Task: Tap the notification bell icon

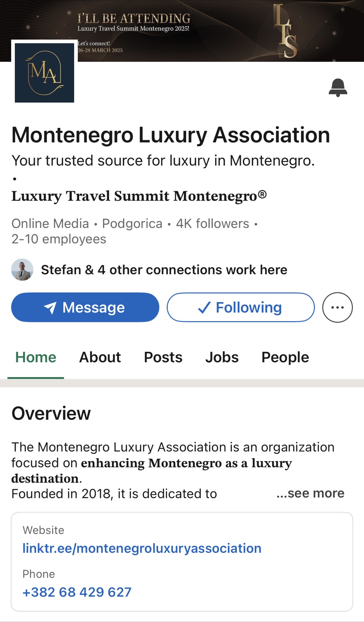Action: [x=338, y=87]
